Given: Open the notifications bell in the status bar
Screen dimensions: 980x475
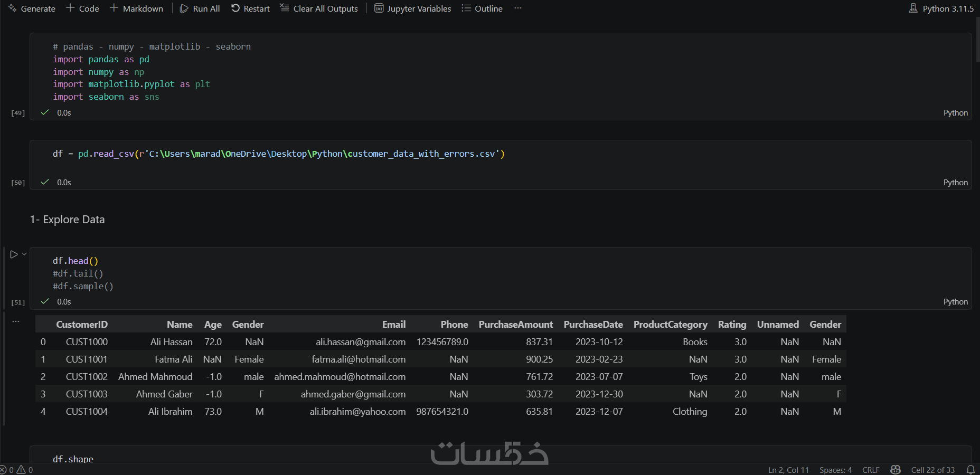Looking at the screenshot, I should tap(970, 470).
